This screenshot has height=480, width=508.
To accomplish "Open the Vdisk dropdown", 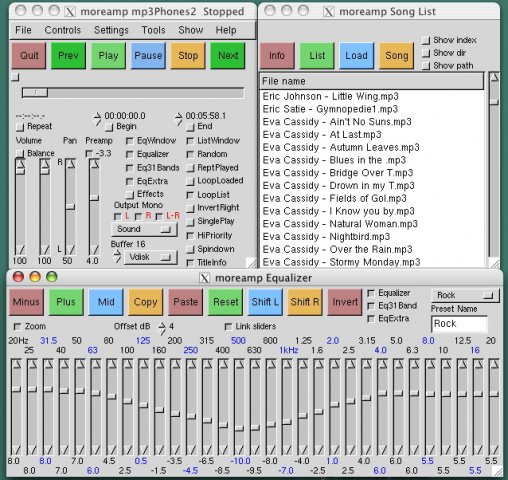I will [150, 257].
